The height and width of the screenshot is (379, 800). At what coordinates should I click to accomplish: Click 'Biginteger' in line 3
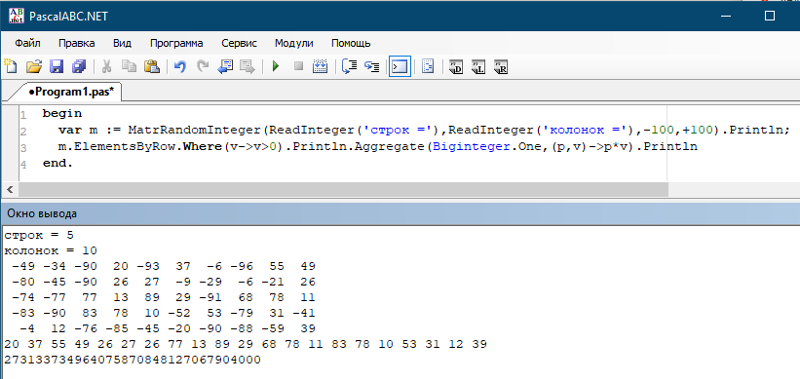[x=471, y=147]
